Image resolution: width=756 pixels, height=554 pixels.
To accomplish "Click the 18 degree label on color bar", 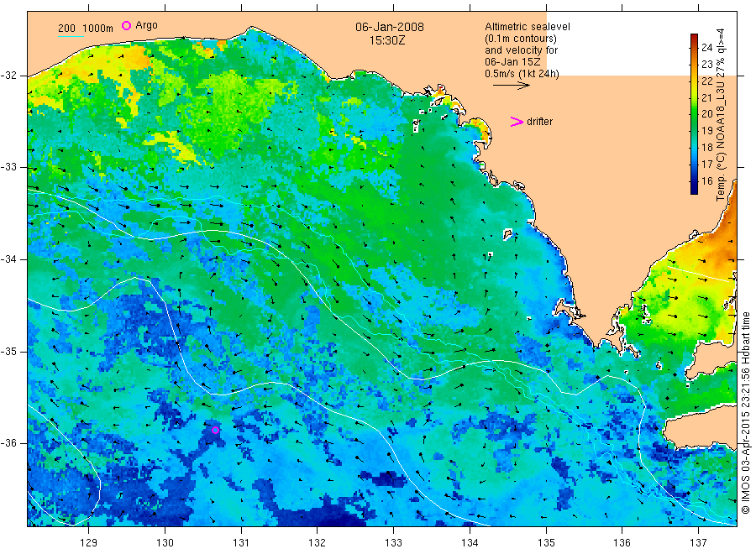I will pos(706,148).
